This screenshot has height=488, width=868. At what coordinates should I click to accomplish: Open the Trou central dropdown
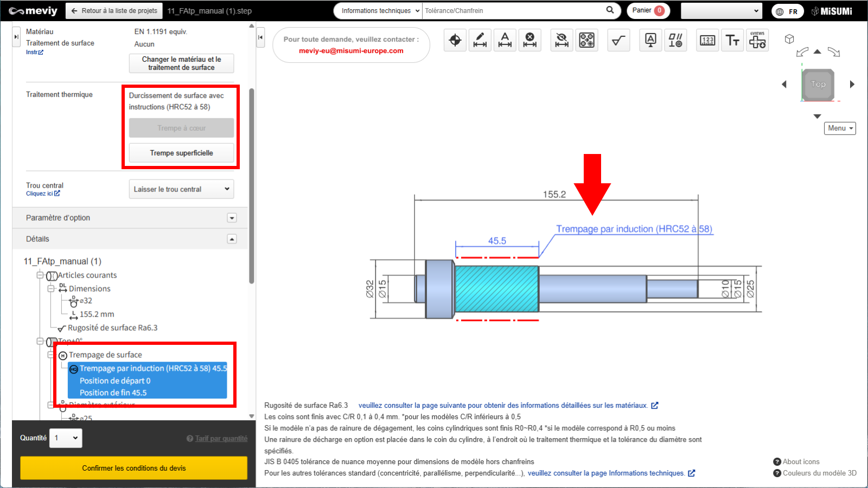(x=181, y=189)
